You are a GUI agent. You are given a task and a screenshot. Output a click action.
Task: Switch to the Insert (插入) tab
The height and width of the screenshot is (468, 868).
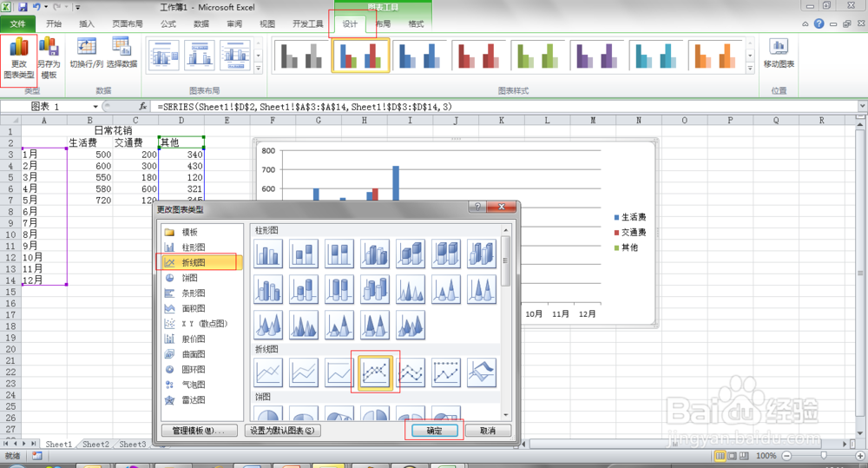(x=86, y=23)
